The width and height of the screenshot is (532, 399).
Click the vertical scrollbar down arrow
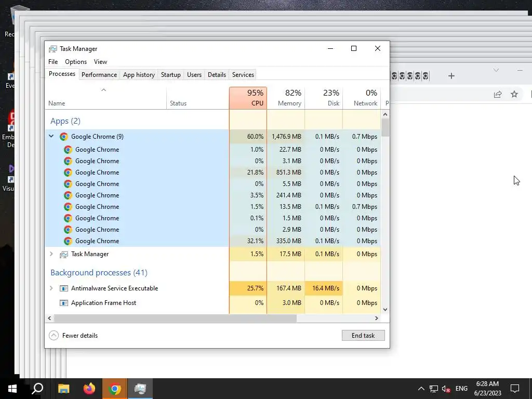[x=385, y=310]
